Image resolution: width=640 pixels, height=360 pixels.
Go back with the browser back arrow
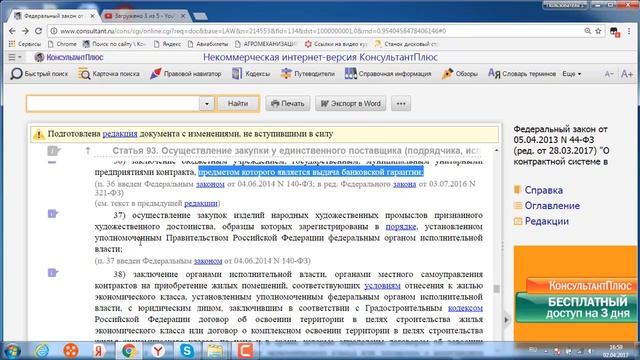point(12,31)
